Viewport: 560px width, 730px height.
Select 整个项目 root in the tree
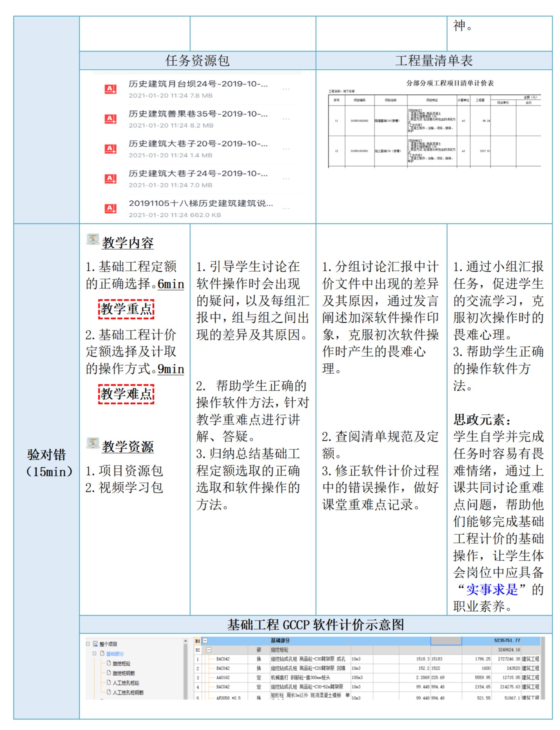[108, 644]
